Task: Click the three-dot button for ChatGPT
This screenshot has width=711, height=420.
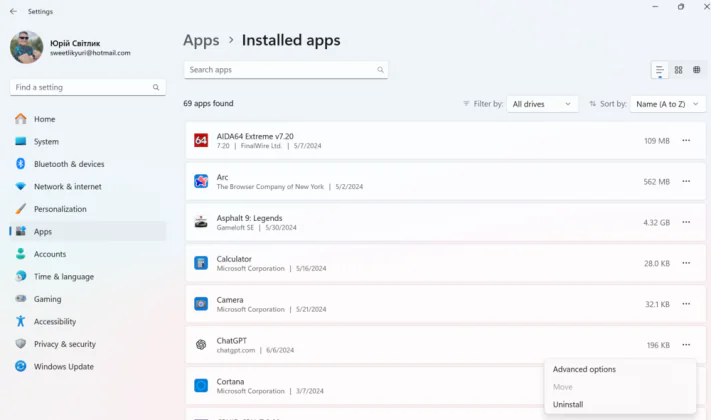Action: click(x=686, y=345)
